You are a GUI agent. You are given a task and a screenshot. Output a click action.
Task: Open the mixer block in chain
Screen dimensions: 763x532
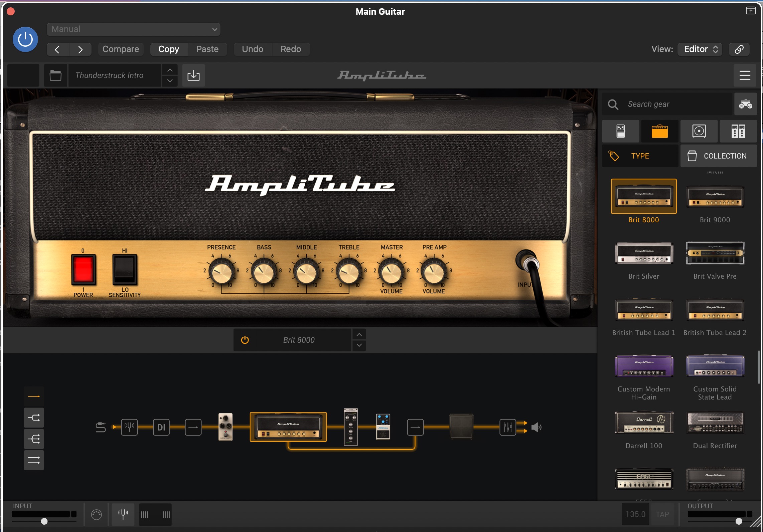tap(508, 427)
